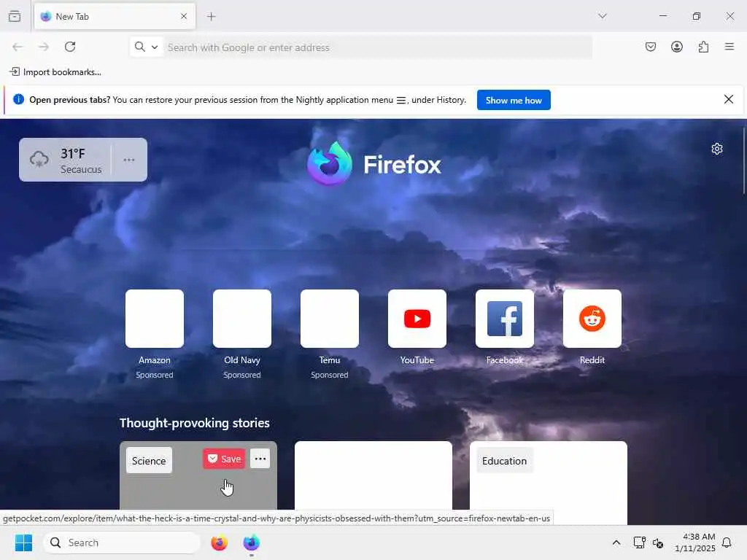Go back one page

(18, 47)
